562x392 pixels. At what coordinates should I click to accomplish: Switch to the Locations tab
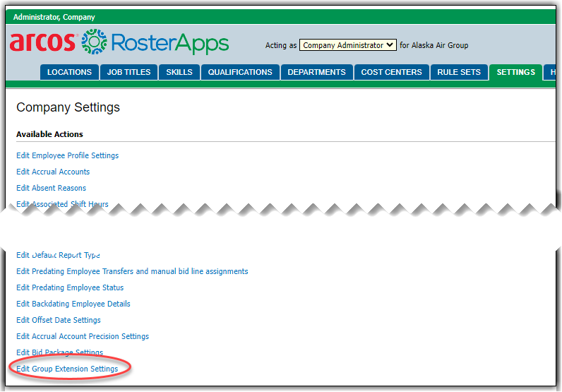pos(69,72)
